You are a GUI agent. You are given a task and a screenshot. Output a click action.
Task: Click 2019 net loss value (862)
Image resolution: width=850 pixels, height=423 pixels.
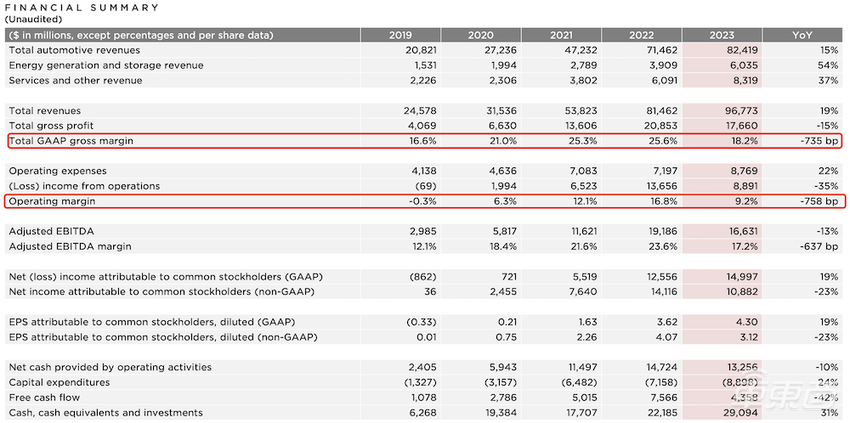click(x=423, y=277)
